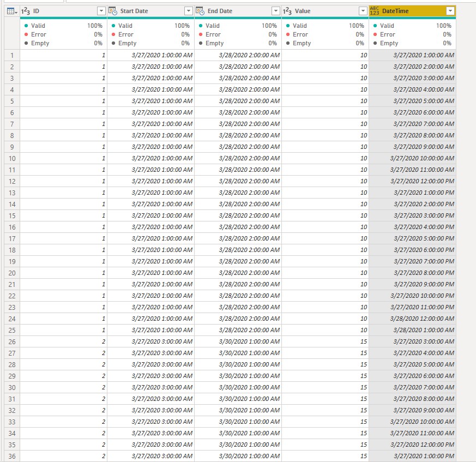Viewport: 476px width, 462px height.
Task: Select the Value column header
Action: coord(325,11)
